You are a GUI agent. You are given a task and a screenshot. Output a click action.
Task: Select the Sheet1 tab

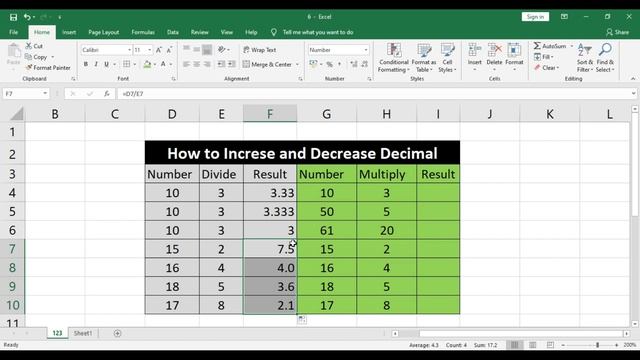tap(83, 333)
